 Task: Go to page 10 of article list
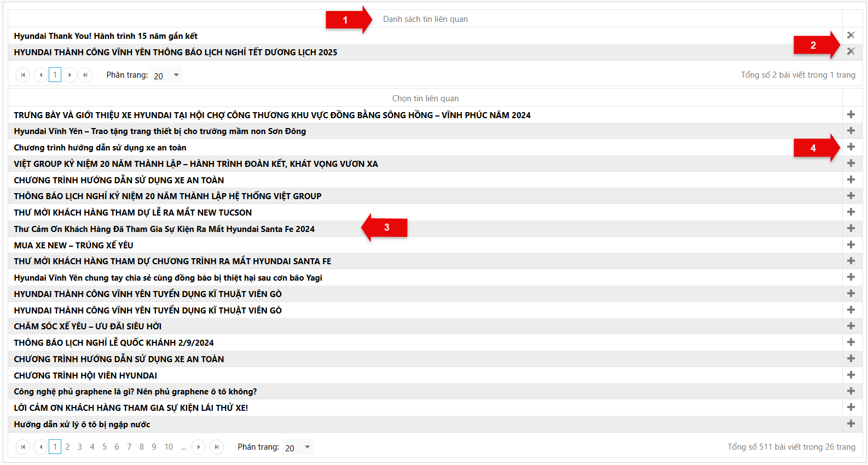pos(169,447)
